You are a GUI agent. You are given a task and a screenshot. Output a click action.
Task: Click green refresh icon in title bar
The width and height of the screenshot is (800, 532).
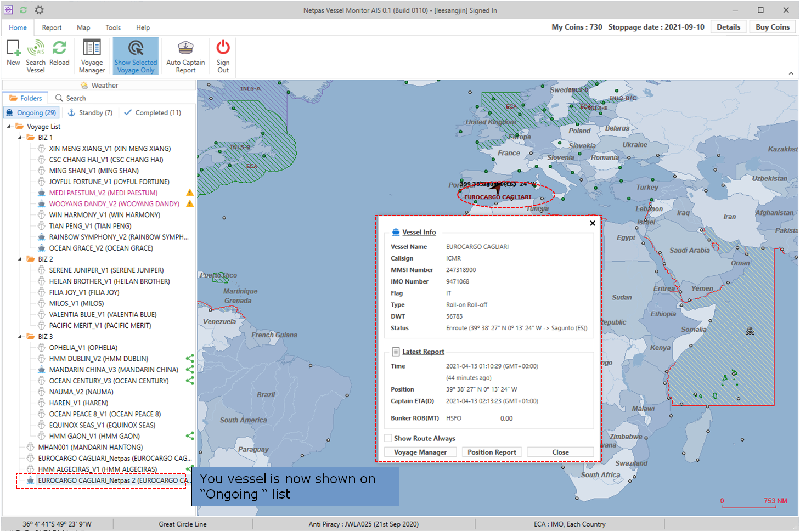(23, 10)
